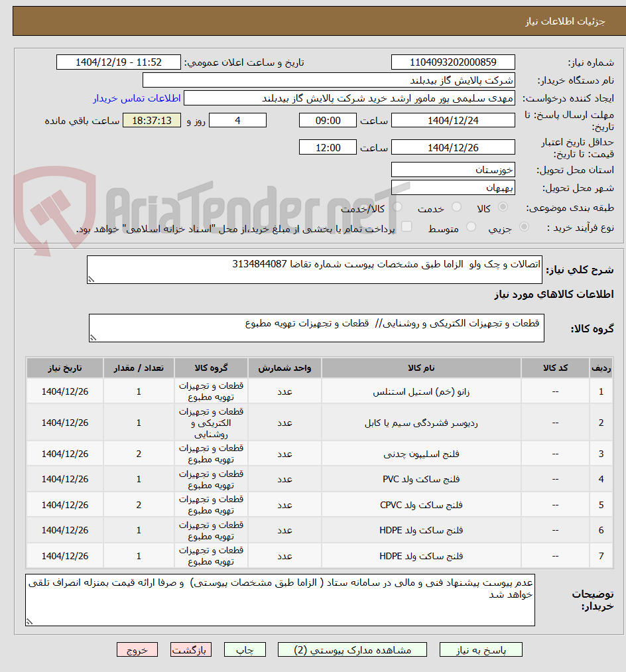Click group cell قطعات و تجهیزات الکتریکی و روشنایی in row 2
This screenshot has width=626, height=672.
tap(211, 423)
